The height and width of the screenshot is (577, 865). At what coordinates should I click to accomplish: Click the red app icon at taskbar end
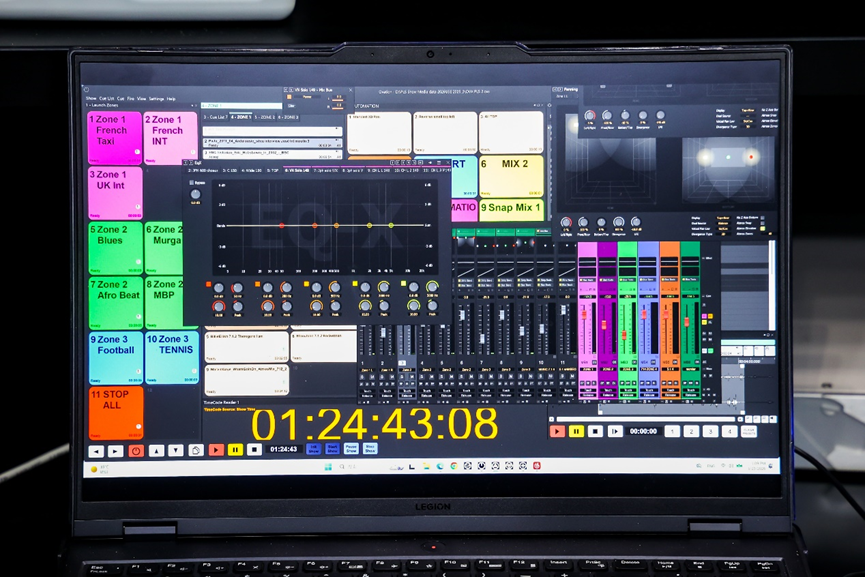click(x=536, y=466)
